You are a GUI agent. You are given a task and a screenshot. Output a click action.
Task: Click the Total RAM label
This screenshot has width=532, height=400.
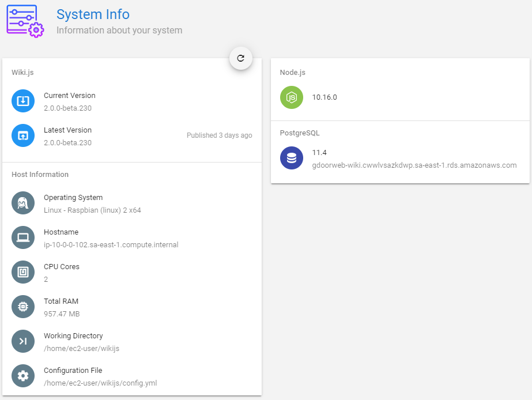61,301
